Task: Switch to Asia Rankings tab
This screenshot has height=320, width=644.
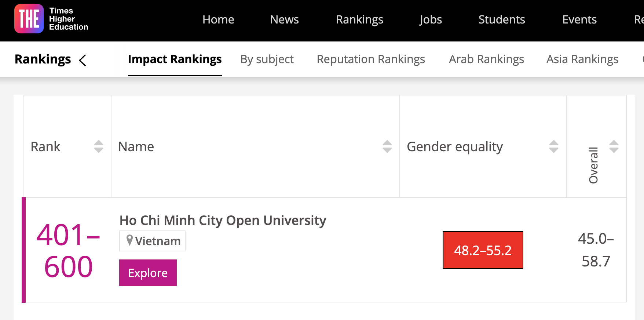Action: point(582,59)
